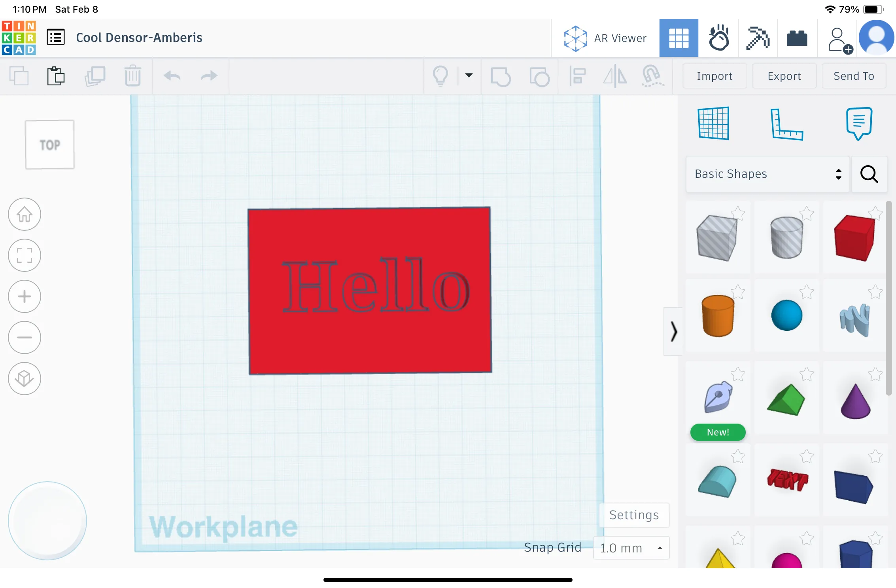
Task: Switch to Blocks pickaxe mode
Action: point(758,38)
